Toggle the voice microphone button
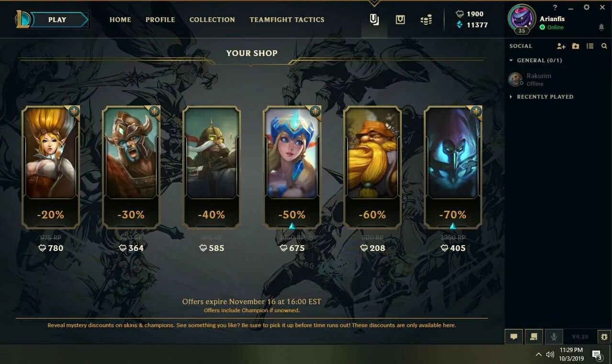 click(x=554, y=337)
